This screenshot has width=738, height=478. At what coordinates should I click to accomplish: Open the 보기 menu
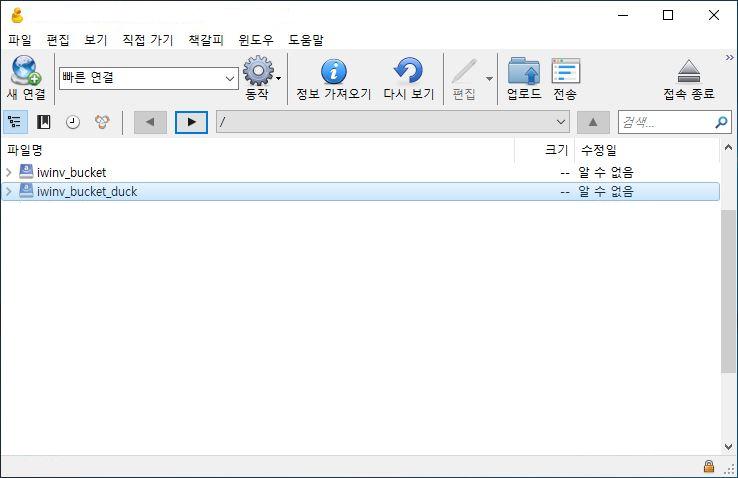[x=96, y=40]
